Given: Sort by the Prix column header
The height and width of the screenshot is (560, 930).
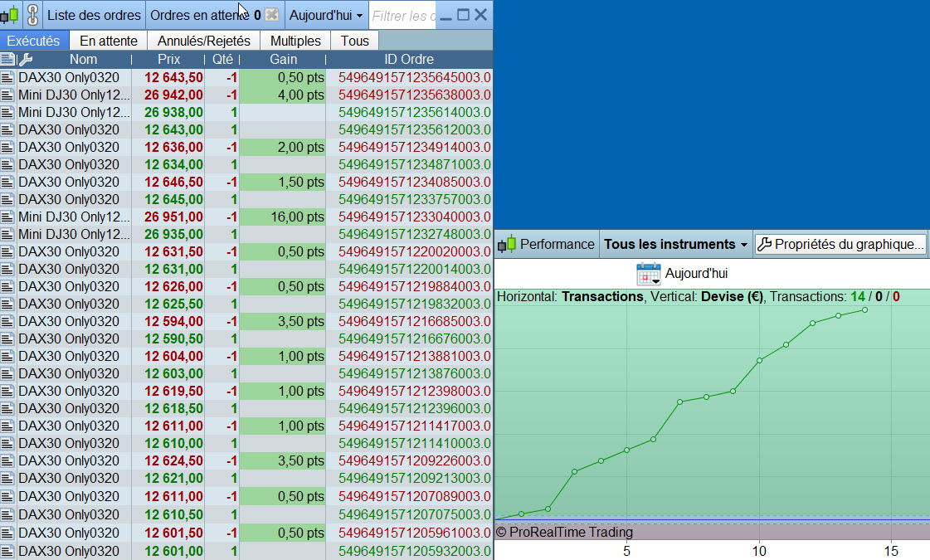Looking at the screenshot, I should pos(169,59).
